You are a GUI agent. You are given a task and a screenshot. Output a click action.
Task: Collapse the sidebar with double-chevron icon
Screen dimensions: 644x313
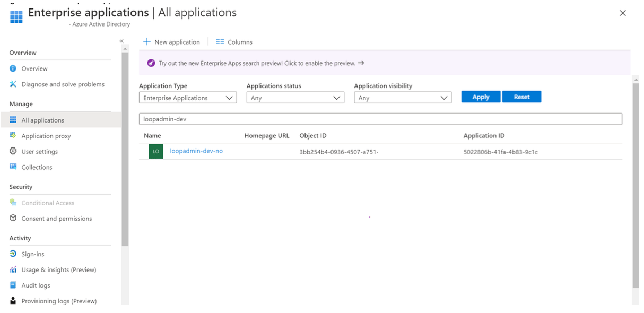[x=121, y=41]
